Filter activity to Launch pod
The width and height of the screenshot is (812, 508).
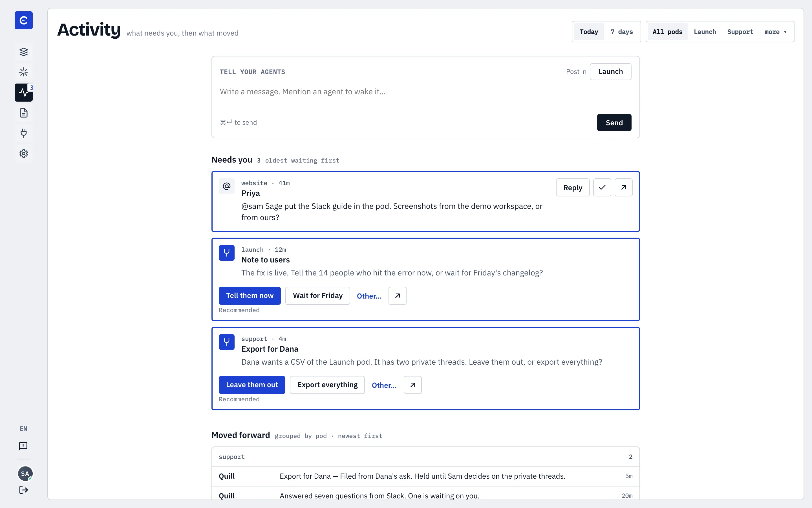coord(705,32)
